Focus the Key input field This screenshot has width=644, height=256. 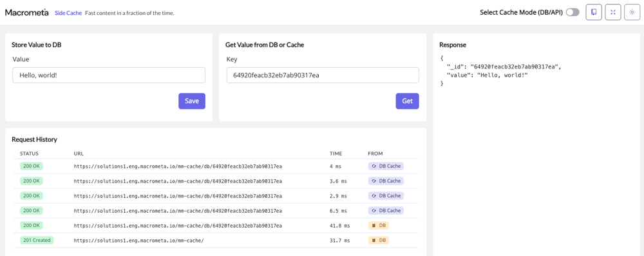point(323,75)
